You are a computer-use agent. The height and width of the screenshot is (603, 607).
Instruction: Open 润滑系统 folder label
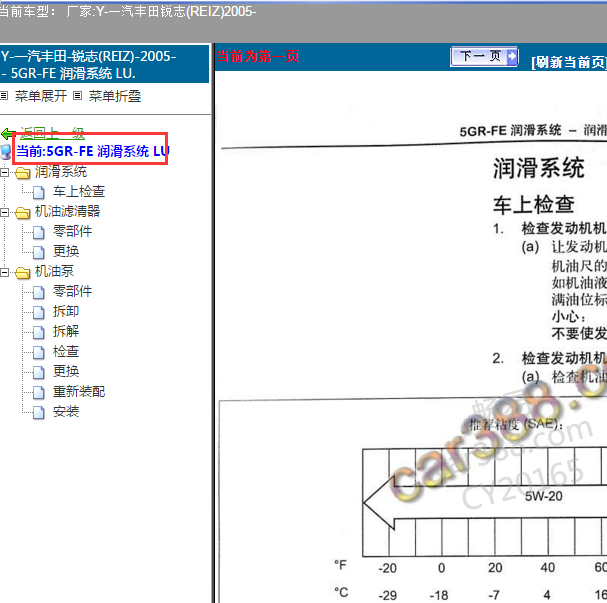pyautogui.click(x=61, y=172)
